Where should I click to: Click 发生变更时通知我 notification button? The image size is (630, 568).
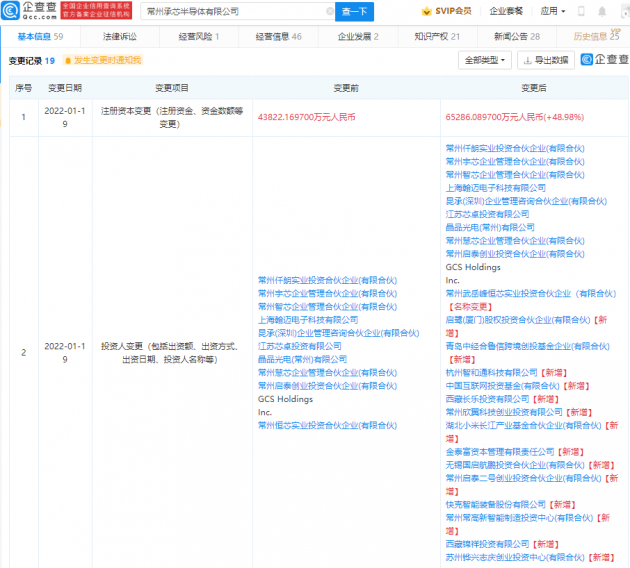coord(103,60)
